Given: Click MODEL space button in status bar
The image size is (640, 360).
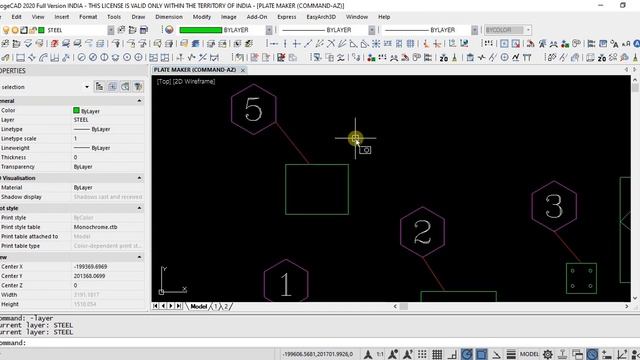Looking at the screenshot, I should [x=529, y=354].
